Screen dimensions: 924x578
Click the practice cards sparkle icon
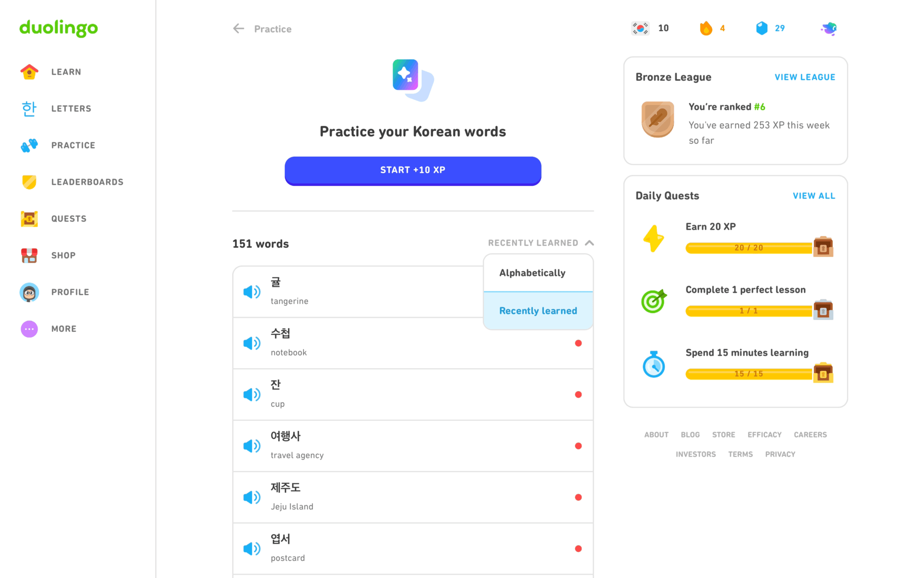413,80
